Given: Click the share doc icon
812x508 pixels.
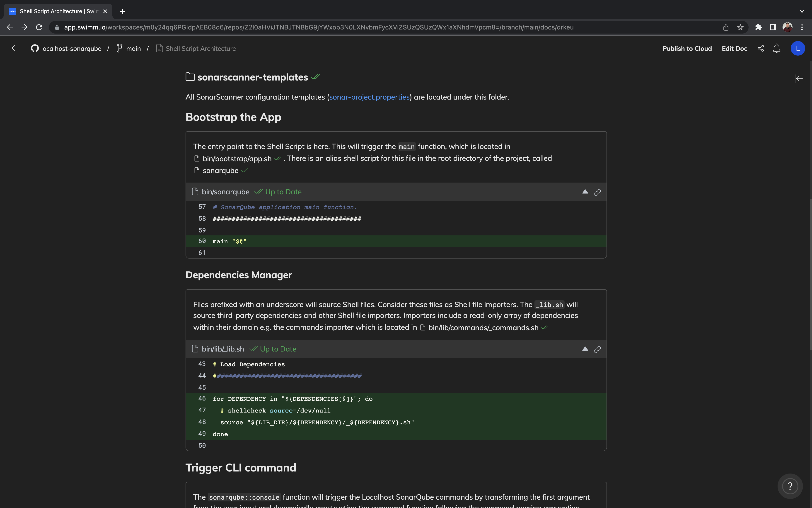Looking at the screenshot, I should click(x=761, y=48).
